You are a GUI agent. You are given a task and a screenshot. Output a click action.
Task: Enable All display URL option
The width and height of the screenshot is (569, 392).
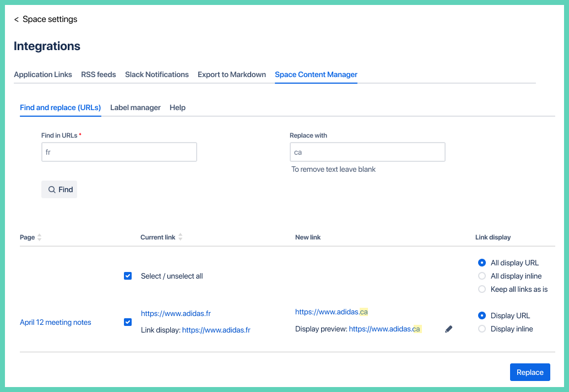[482, 263]
